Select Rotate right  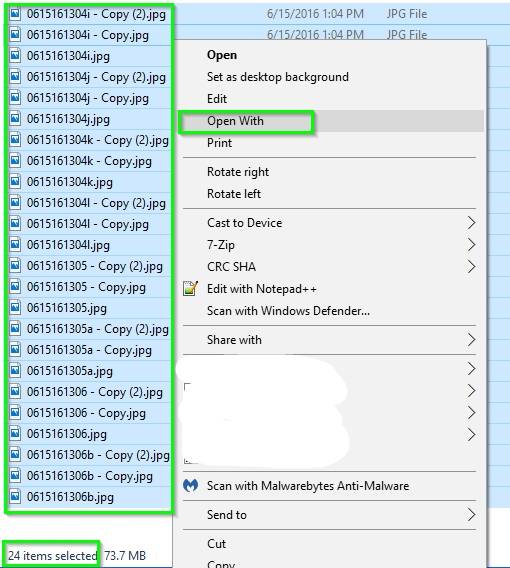point(238,172)
